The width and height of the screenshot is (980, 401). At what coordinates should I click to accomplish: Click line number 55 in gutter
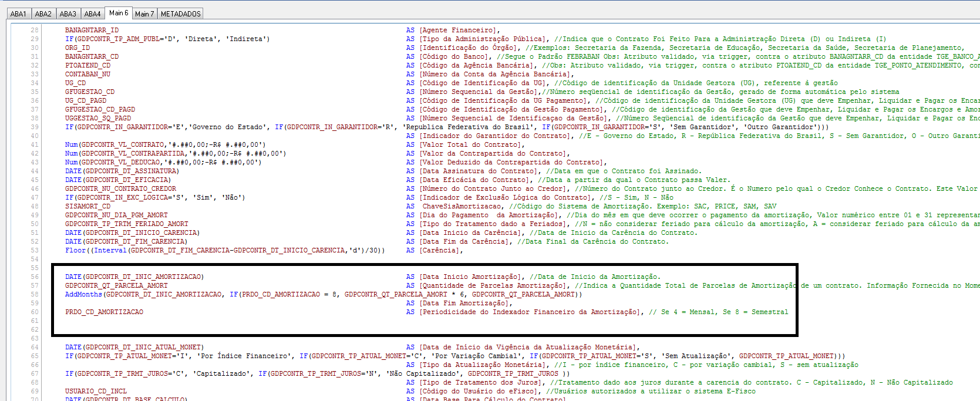point(35,268)
